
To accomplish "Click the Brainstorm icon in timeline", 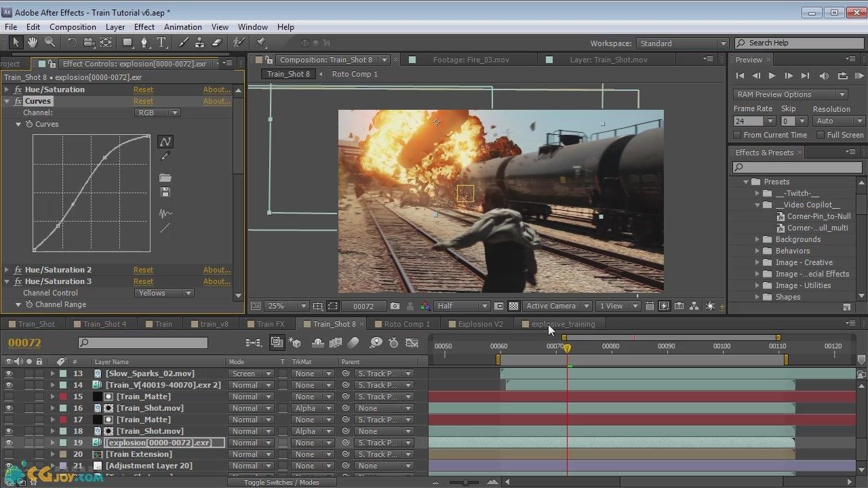I will (376, 343).
